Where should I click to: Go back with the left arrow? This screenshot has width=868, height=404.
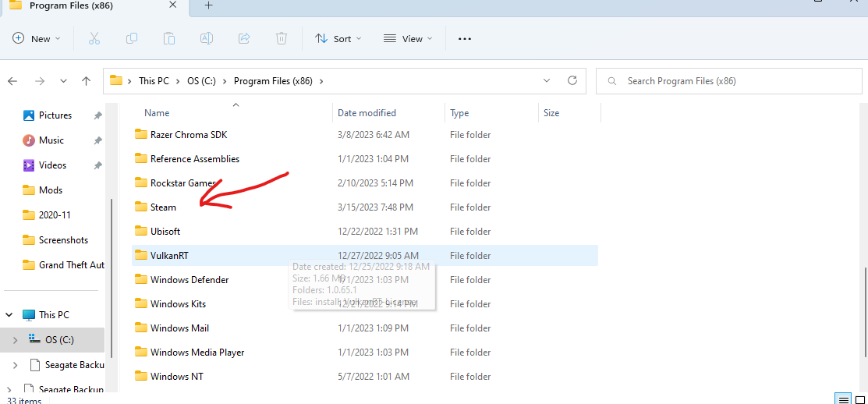[x=12, y=81]
